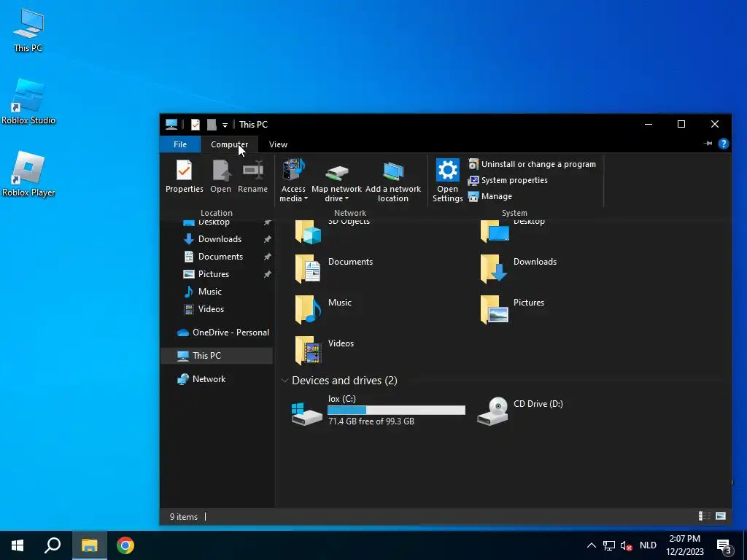Select the Music folder icon in main pane
The height and width of the screenshot is (560, 747).
tap(309, 309)
